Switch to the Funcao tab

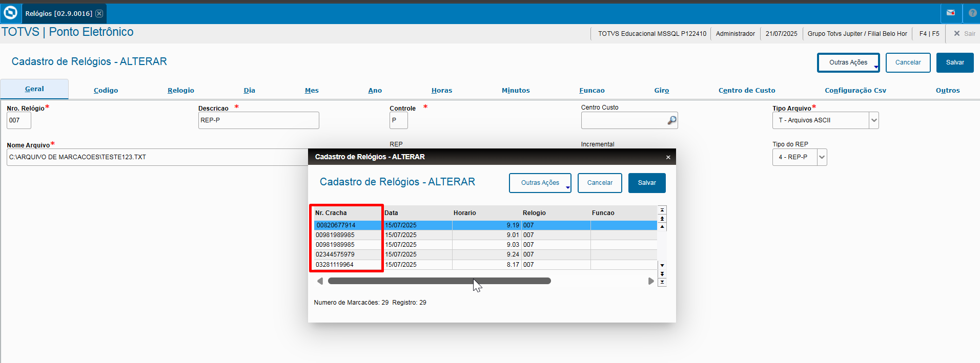coord(592,90)
